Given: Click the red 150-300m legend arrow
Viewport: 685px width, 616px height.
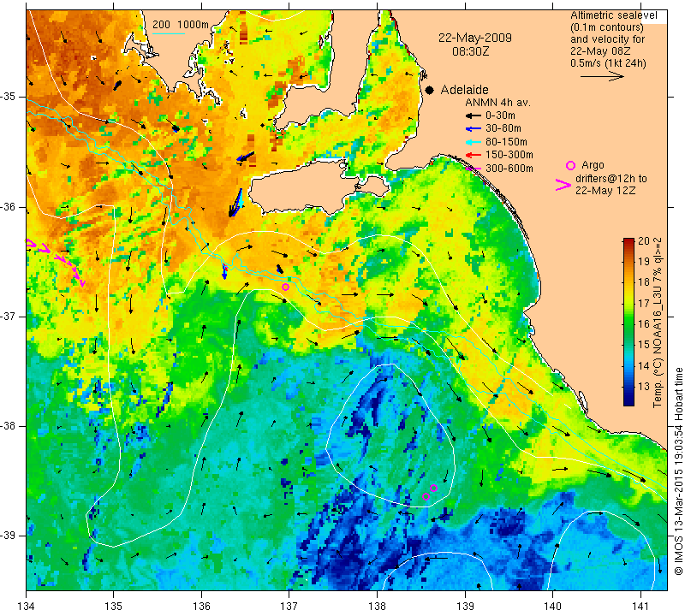Looking at the screenshot, I should point(474,155).
